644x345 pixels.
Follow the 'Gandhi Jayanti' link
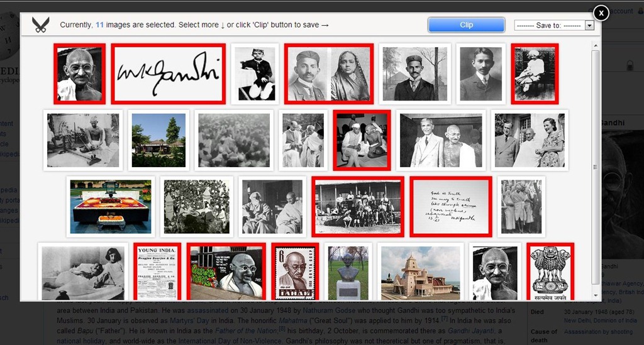(x=472, y=331)
